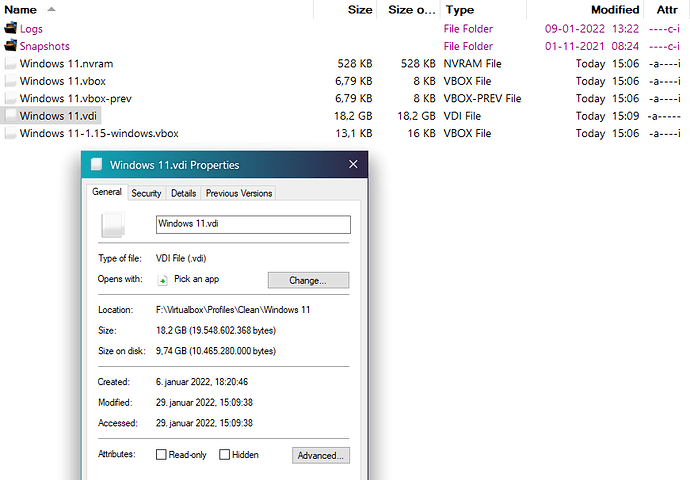Sort by the Size column header

(360, 10)
